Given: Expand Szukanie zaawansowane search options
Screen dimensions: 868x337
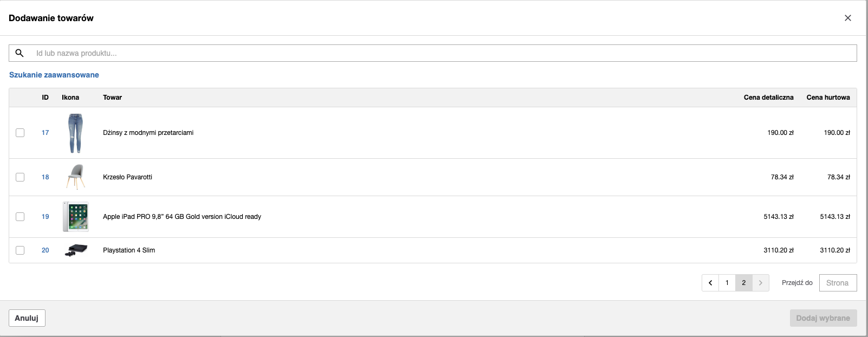Looking at the screenshot, I should (54, 75).
